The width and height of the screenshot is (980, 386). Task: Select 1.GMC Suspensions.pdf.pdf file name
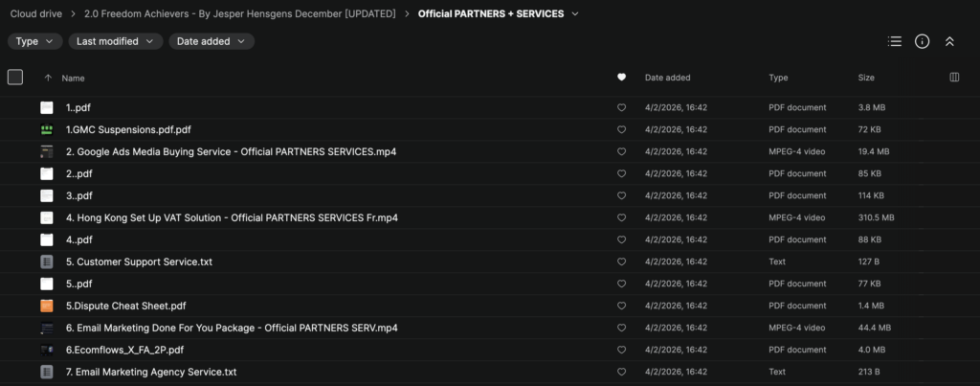[129, 129]
